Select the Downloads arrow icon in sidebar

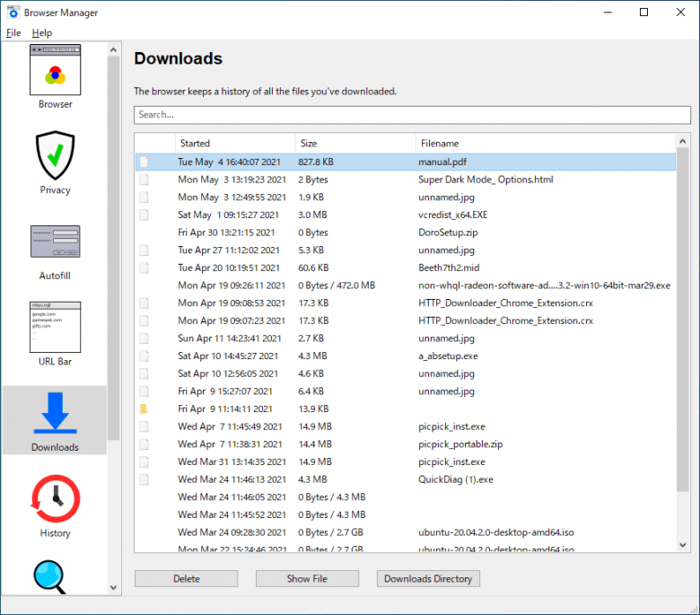55,413
